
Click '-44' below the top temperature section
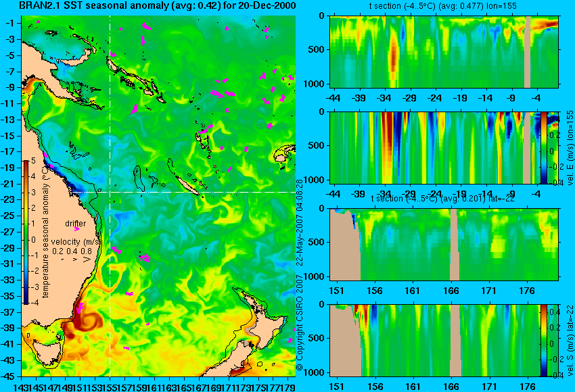point(333,98)
